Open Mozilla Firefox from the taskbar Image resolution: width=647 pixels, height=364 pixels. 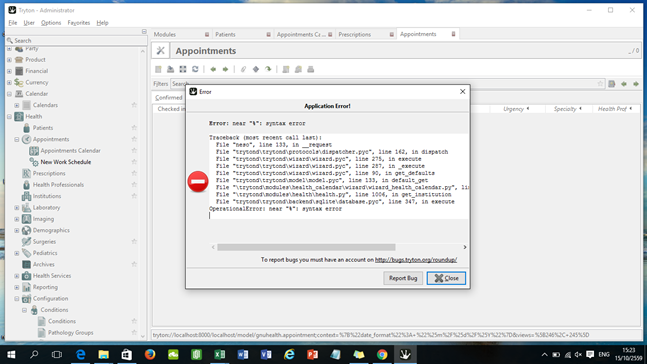click(150, 355)
